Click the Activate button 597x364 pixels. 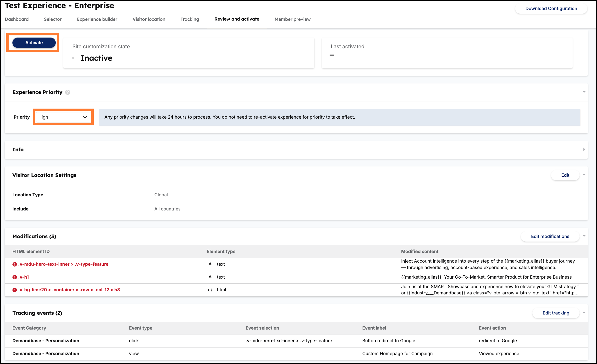pyautogui.click(x=34, y=42)
